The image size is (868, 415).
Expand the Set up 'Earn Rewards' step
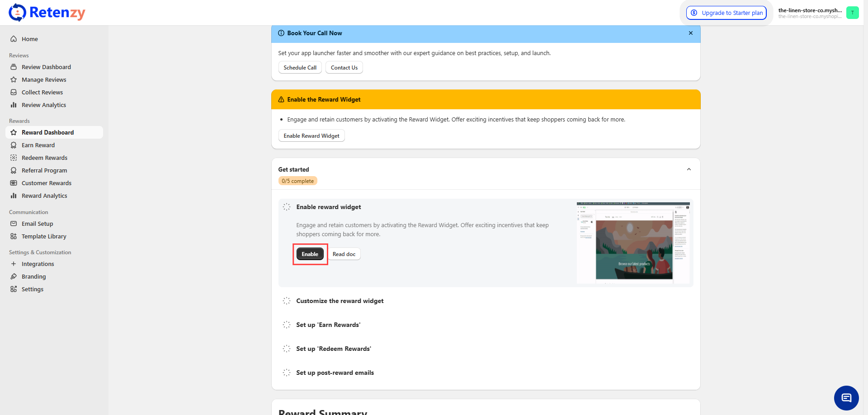pyautogui.click(x=328, y=325)
